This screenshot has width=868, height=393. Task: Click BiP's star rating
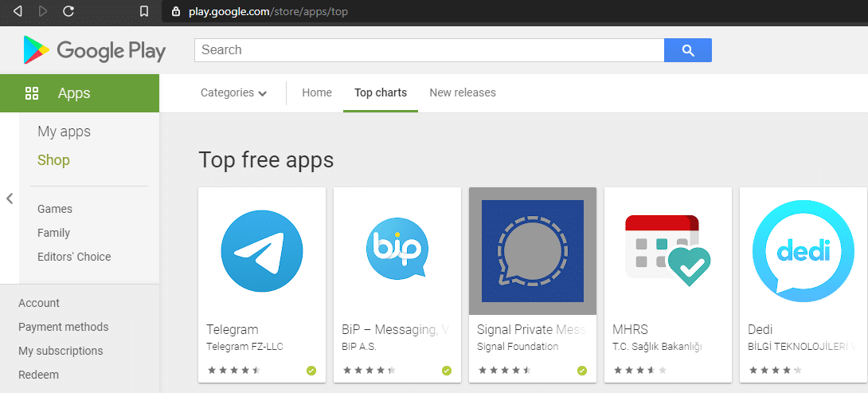pos(369,370)
